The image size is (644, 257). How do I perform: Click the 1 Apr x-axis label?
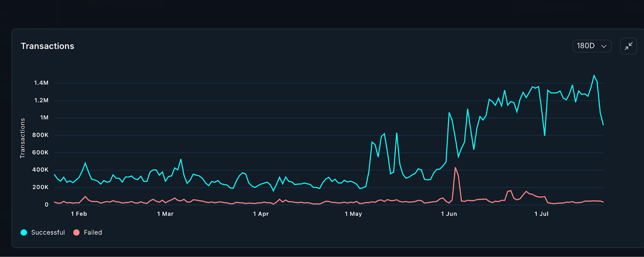(x=261, y=214)
